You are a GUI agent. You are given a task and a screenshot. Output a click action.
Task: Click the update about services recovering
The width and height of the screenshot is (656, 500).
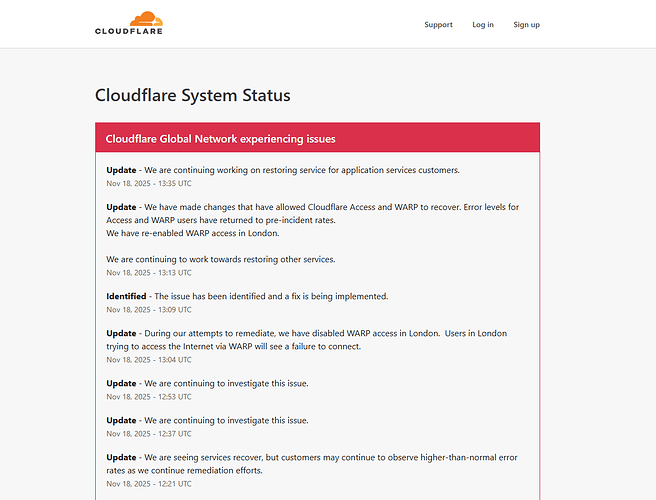(x=312, y=464)
